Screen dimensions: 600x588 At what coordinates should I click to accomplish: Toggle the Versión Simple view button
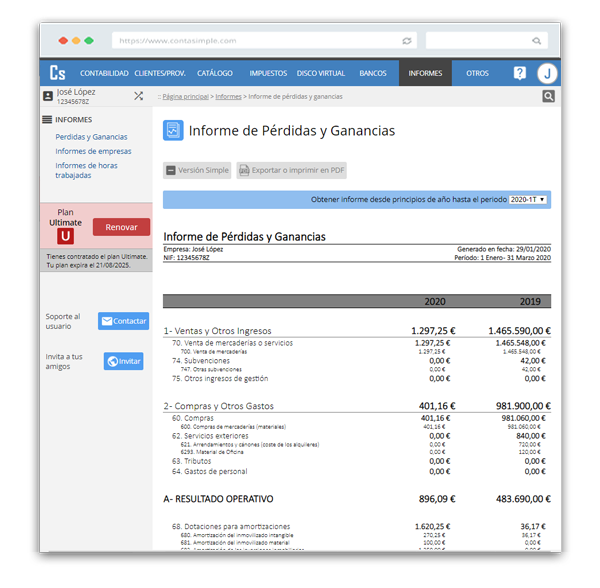198,171
